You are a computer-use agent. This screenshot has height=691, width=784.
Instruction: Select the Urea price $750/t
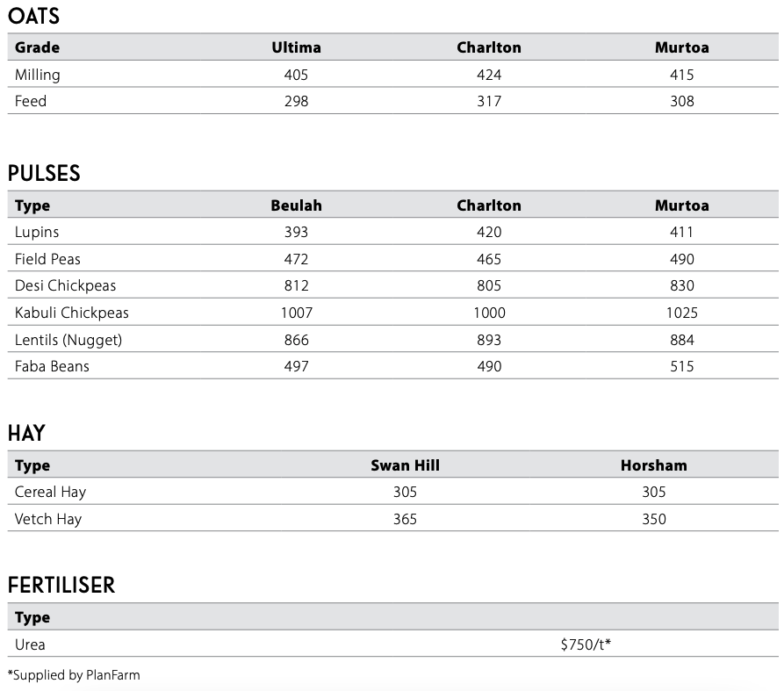pyautogui.click(x=586, y=644)
